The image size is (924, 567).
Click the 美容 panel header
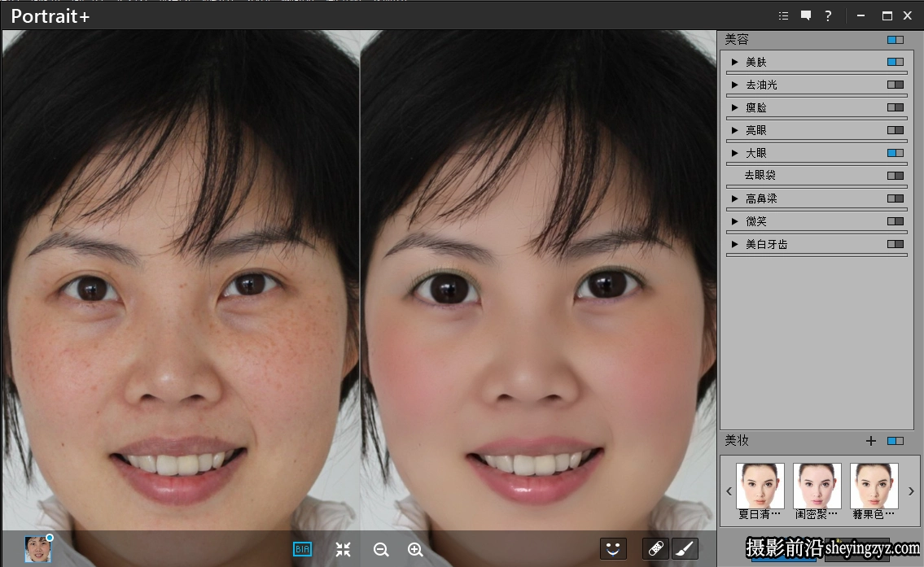737,39
